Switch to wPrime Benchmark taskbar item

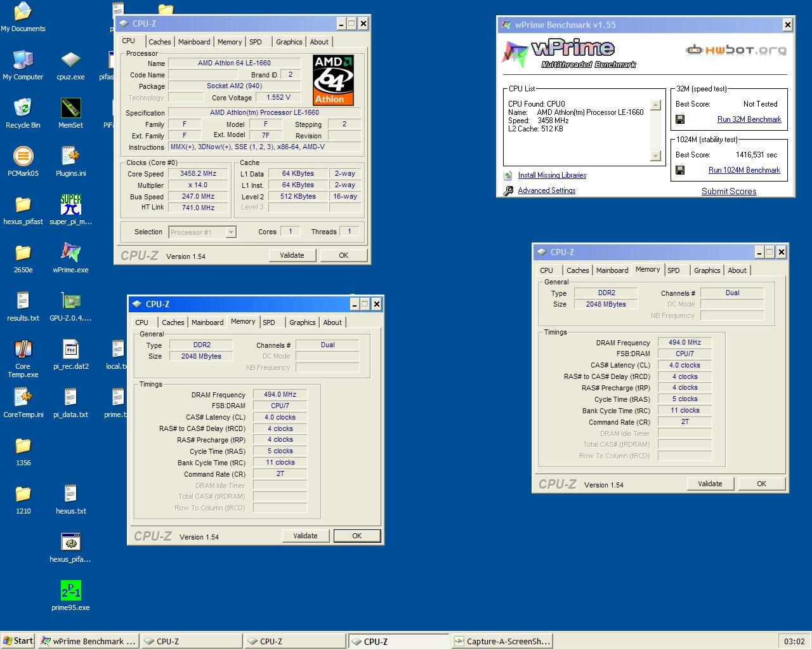tap(88, 641)
